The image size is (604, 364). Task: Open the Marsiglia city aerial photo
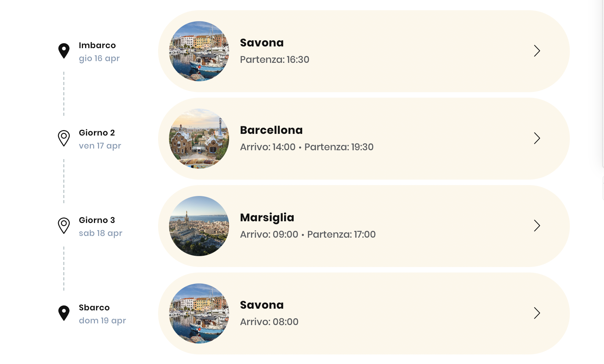[199, 226]
